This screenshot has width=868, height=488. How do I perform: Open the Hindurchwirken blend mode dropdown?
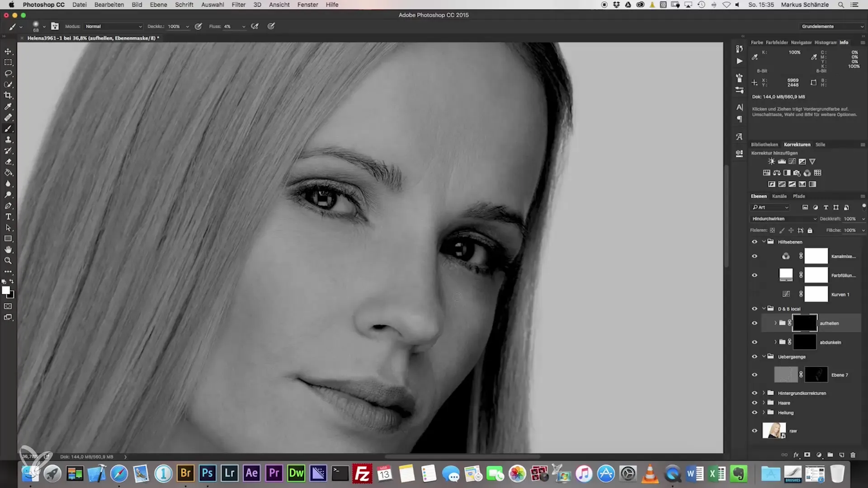coord(783,219)
